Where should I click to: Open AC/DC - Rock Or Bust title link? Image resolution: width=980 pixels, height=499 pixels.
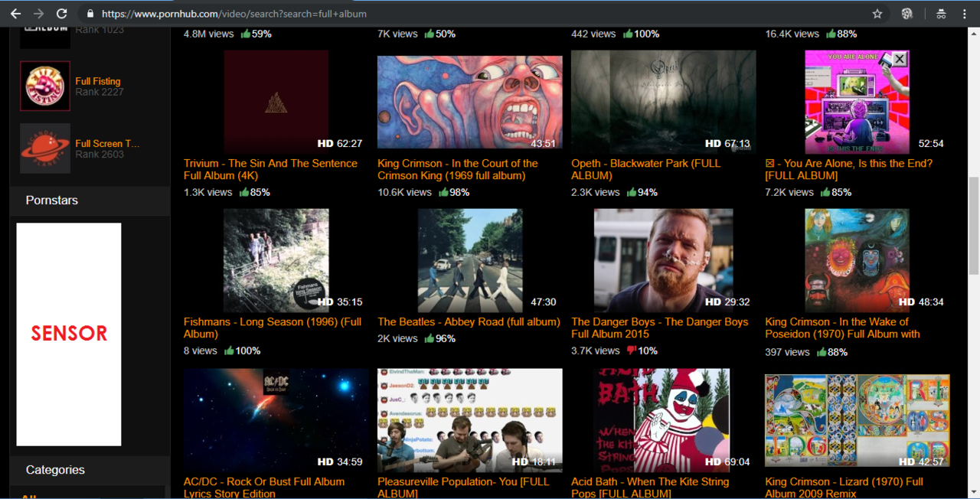click(264, 488)
